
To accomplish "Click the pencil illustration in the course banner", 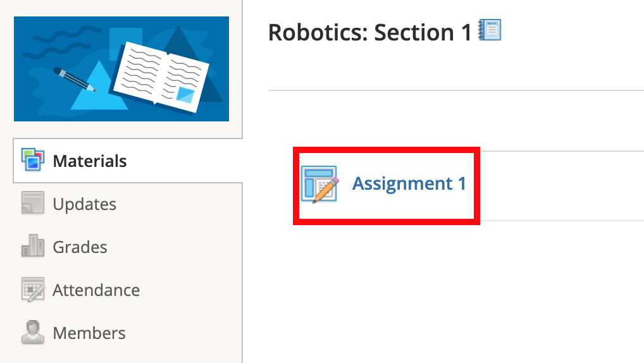I will pyautogui.click(x=75, y=78).
